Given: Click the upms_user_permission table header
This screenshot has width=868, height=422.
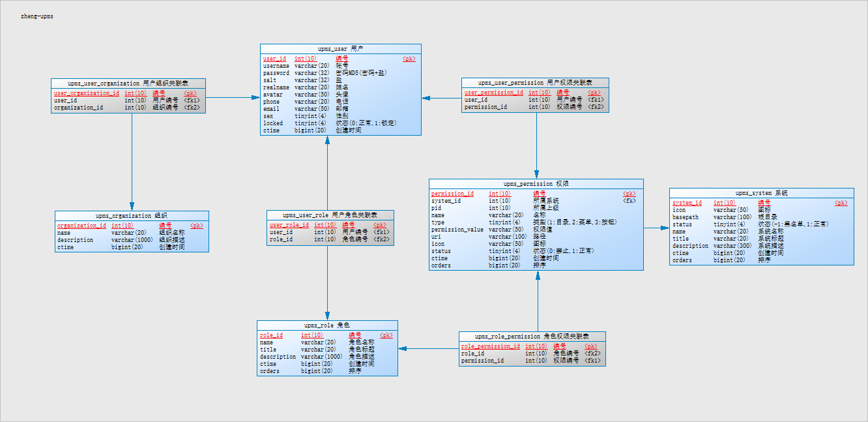Looking at the screenshot, I should pyautogui.click(x=536, y=83).
